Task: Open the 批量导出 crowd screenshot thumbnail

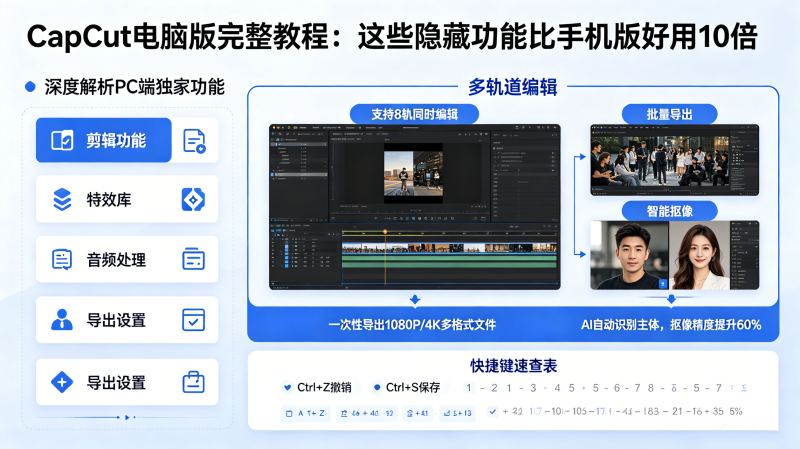Action: (674, 160)
